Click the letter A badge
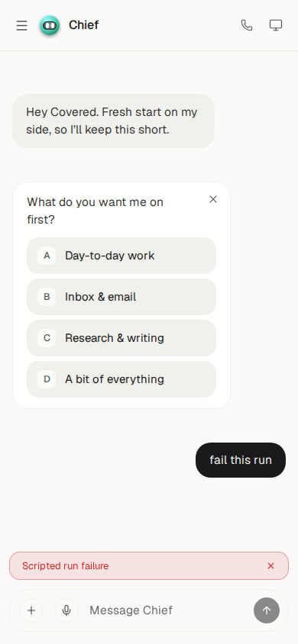This screenshot has height=644, width=298. pos(47,256)
